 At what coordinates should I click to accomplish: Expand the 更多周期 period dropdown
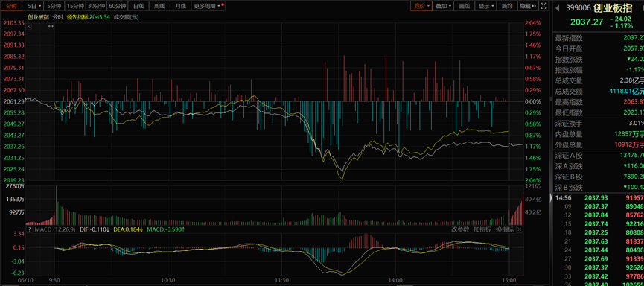(208, 6)
